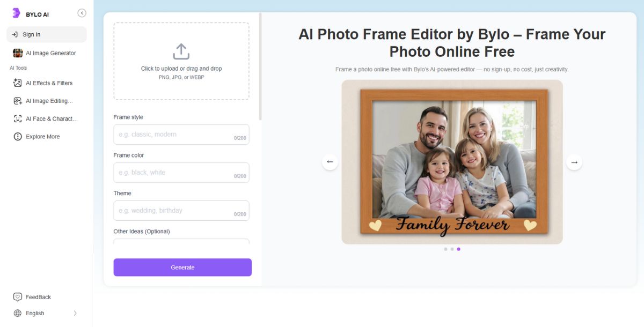Viewport: 644px width, 327px height.
Task: Select English language option
Action: [35, 313]
